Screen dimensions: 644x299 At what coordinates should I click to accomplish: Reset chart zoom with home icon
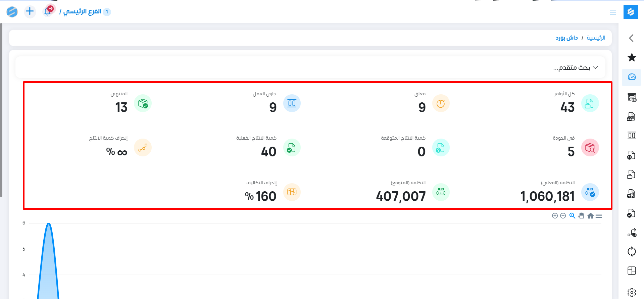(590, 216)
